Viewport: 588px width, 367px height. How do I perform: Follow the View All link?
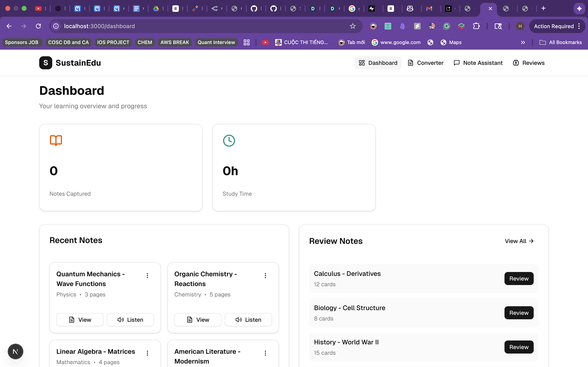[x=519, y=241]
